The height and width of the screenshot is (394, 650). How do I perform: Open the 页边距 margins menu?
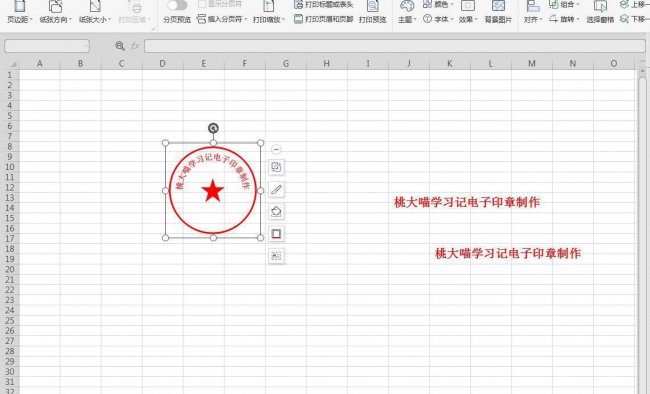[19, 12]
